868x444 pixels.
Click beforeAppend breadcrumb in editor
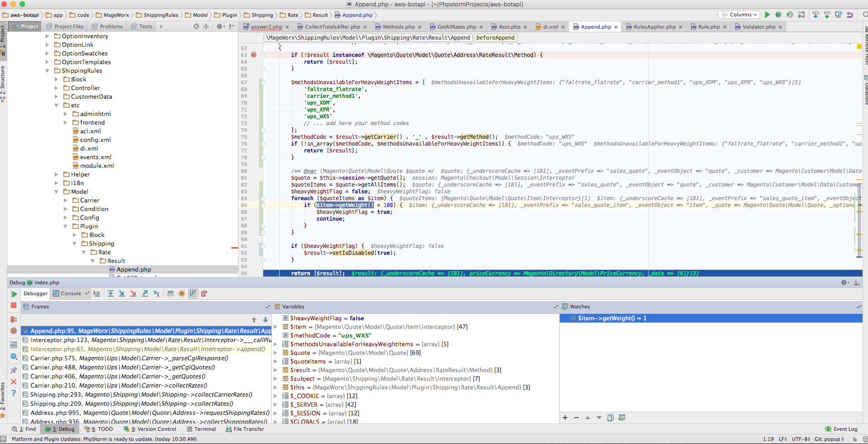click(x=495, y=38)
